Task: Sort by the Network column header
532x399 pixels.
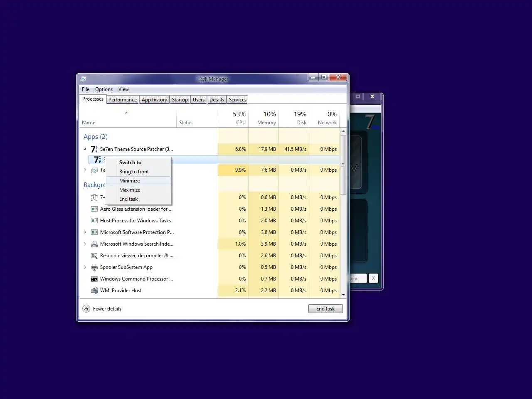Action: pyautogui.click(x=324, y=118)
